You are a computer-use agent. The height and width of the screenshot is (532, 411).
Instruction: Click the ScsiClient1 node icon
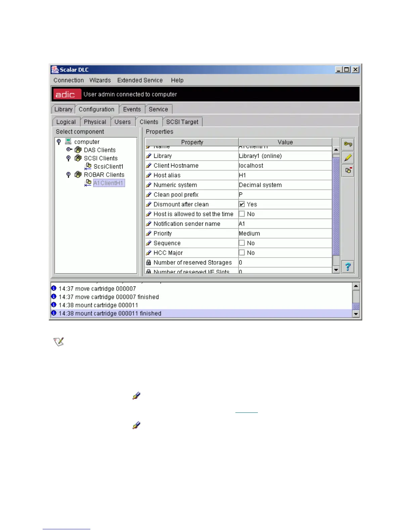(x=88, y=166)
